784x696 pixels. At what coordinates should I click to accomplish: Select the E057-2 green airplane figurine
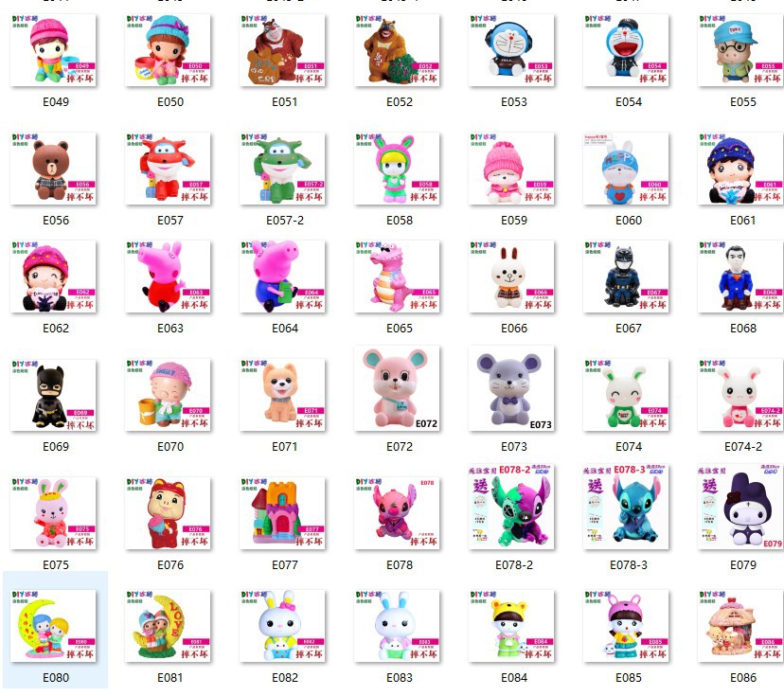(x=282, y=169)
